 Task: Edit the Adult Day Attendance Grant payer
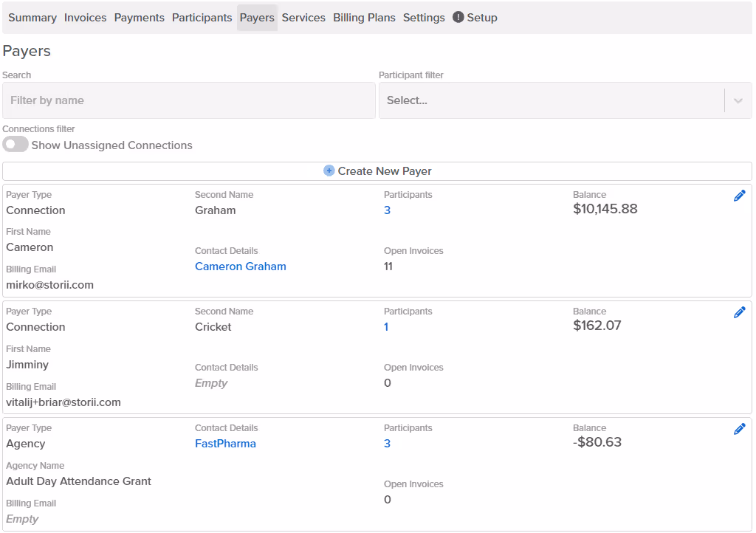point(739,429)
